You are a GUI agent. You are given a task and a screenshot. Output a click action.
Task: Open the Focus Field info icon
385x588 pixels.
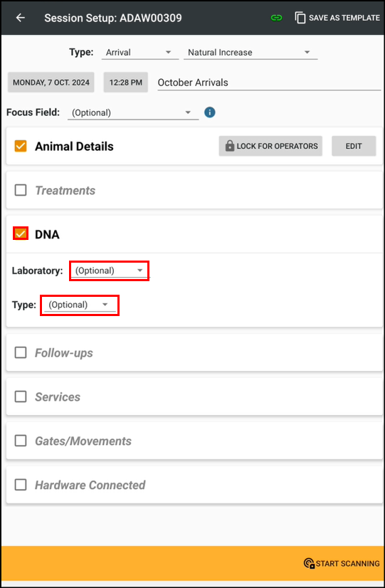pyautogui.click(x=209, y=112)
